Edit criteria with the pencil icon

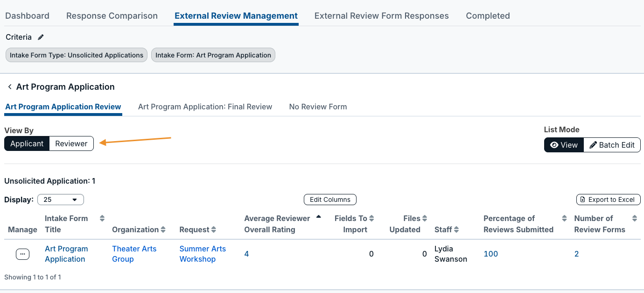[x=41, y=37]
